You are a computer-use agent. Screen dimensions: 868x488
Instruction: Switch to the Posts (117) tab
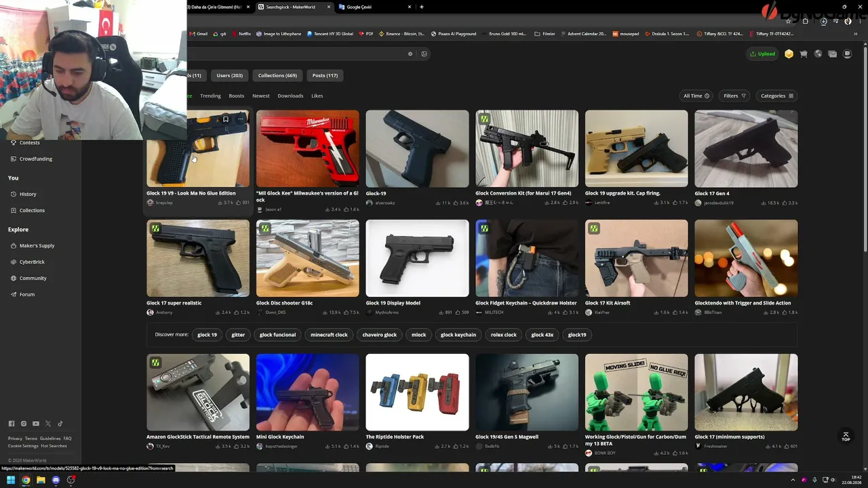pyautogui.click(x=325, y=75)
